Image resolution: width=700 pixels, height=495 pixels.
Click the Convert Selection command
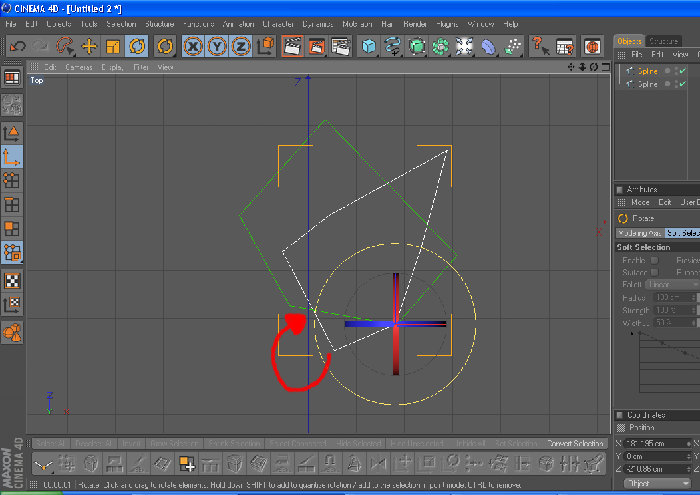575,444
